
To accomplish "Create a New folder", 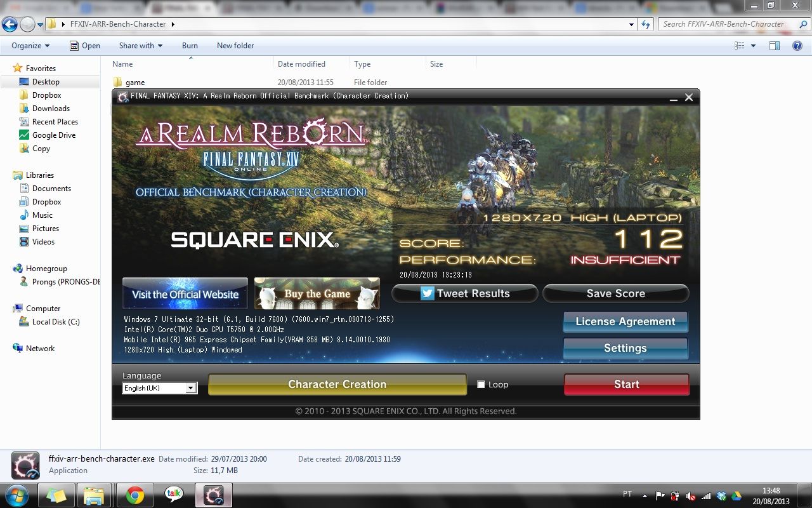I will click(235, 46).
